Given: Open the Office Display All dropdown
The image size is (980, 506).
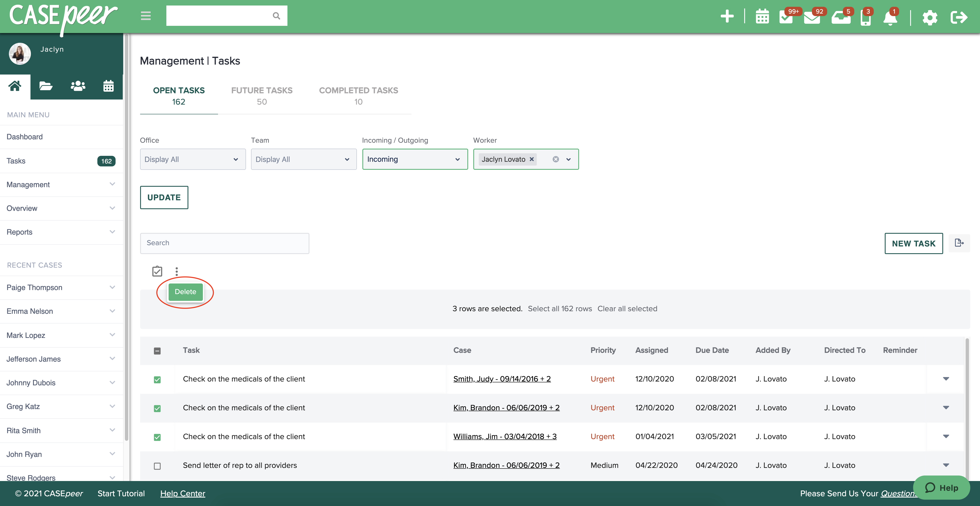Looking at the screenshot, I should coord(192,159).
